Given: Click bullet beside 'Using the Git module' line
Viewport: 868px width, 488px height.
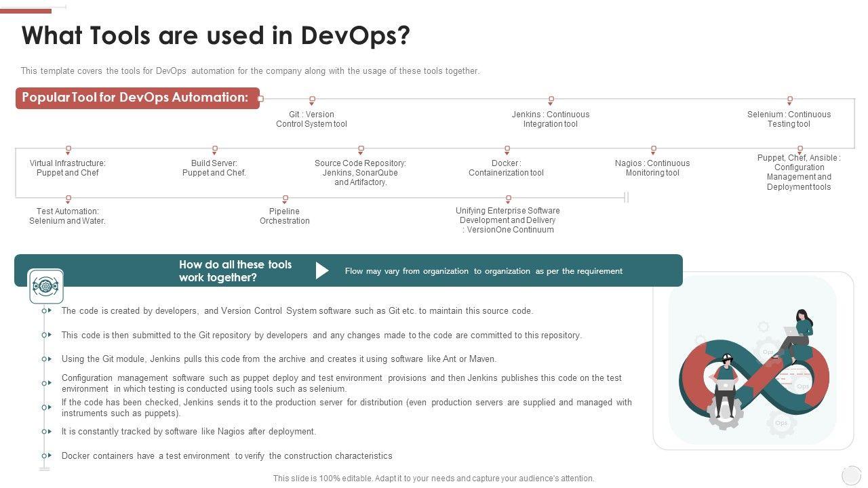Looking at the screenshot, I should [x=45, y=359].
